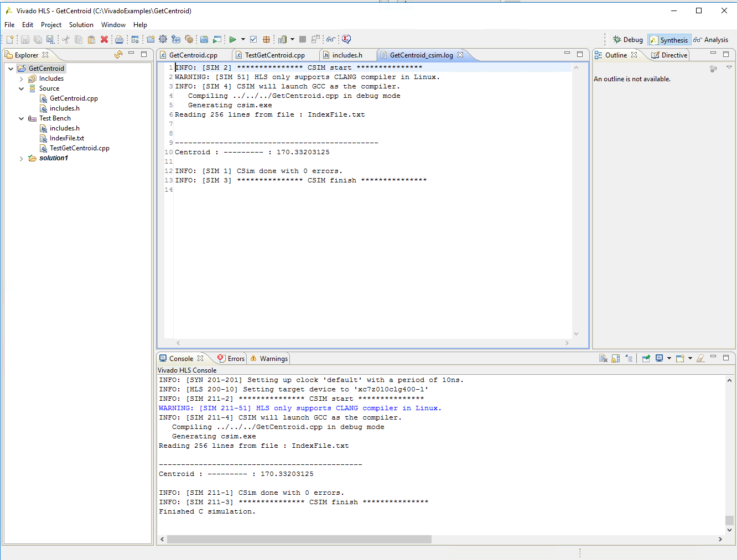Click the Open Console icon
This screenshot has width=737, height=560.
tap(680, 358)
